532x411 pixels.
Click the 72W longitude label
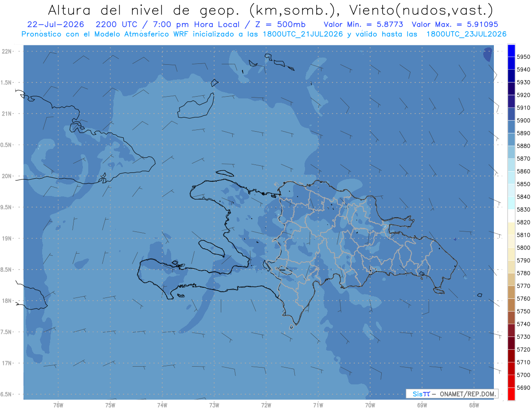click(266, 405)
